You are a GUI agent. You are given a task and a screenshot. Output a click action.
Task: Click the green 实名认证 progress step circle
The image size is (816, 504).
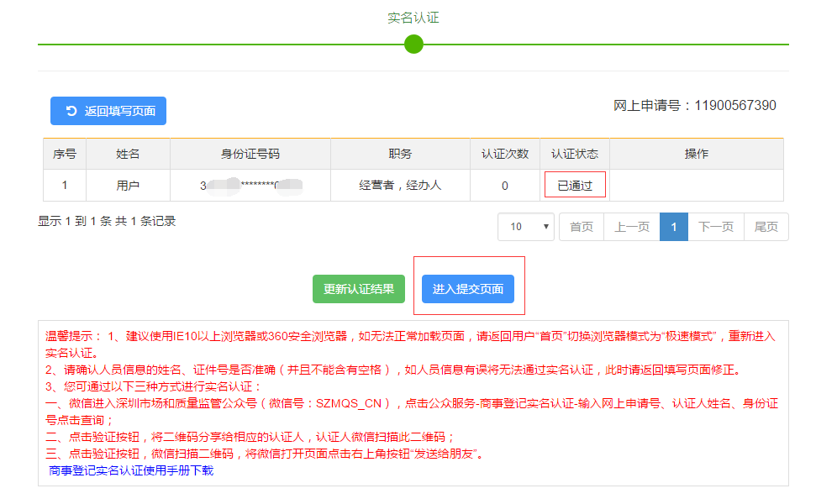pyautogui.click(x=413, y=44)
